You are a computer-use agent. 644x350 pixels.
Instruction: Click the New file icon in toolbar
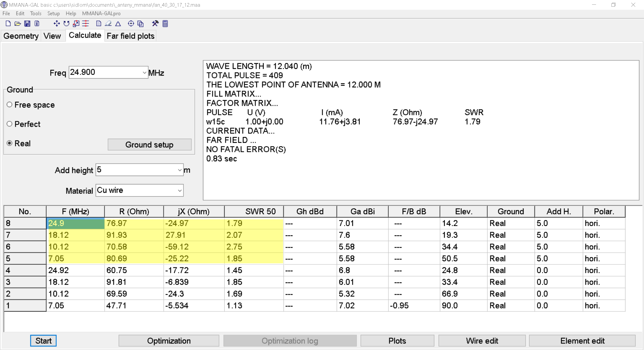pos(8,24)
